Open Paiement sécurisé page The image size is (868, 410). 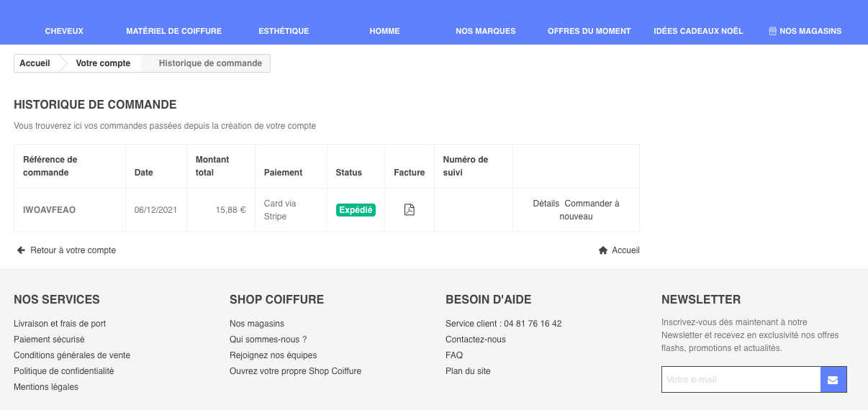[x=49, y=340]
